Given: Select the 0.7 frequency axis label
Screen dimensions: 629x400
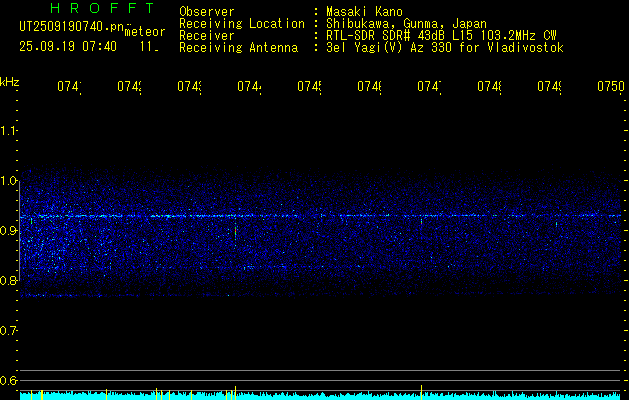Looking at the screenshot, I should (x=9, y=330).
